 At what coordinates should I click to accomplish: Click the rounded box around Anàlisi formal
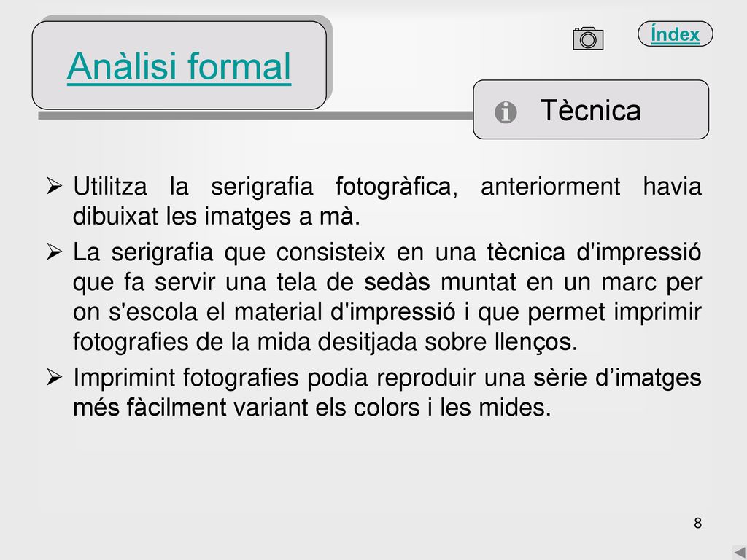pyautogui.click(x=179, y=65)
